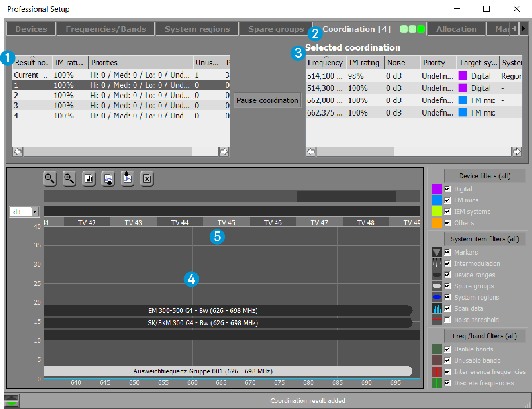Enable the Noise threshold checkbox
532x409 pixels.
point(447,320)
